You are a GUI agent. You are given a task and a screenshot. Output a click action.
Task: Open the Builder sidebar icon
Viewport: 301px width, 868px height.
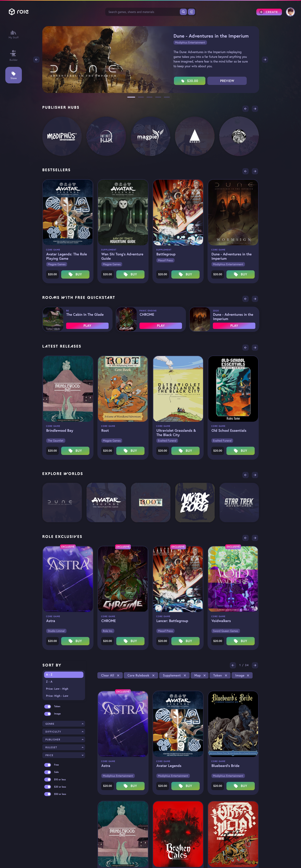tap(14, 56)
